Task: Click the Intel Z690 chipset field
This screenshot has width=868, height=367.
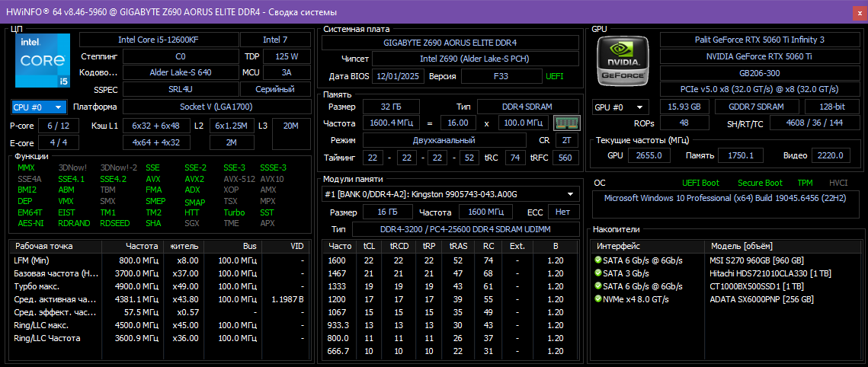Action: coord(476,59)
